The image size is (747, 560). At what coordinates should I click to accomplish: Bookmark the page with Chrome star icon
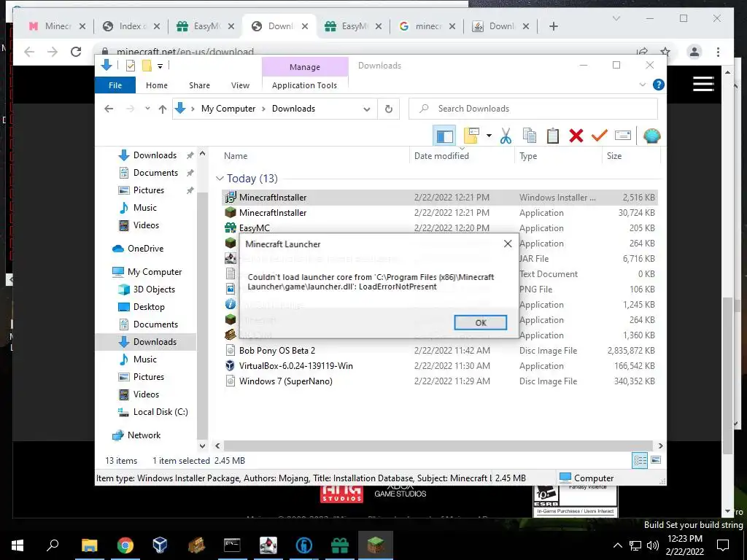click(665, 52)
